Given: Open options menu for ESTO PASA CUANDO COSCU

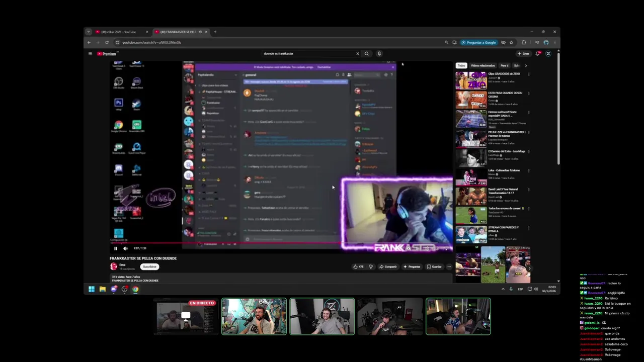Looking at the screenshot, I should click(529, 94).
